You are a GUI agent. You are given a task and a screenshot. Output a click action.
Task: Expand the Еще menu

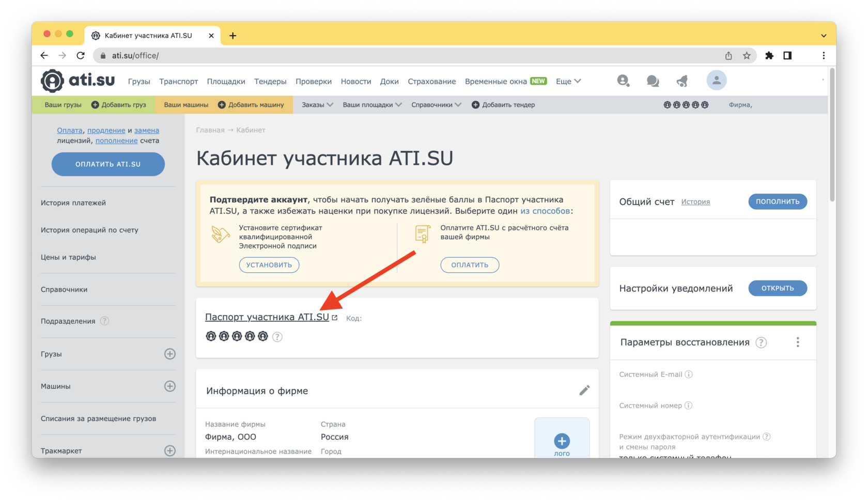point(568,82)
